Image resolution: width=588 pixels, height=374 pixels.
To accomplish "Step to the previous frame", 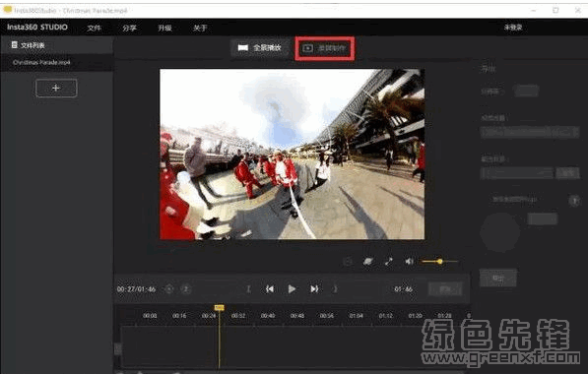I will click(270, 289).
